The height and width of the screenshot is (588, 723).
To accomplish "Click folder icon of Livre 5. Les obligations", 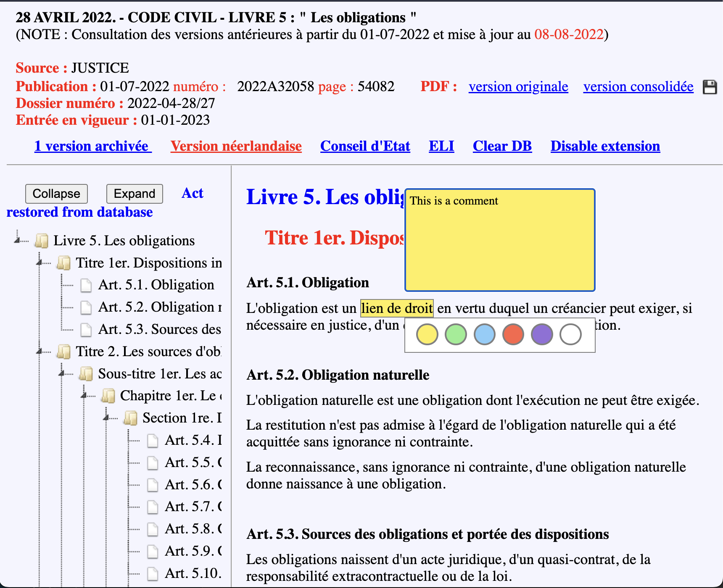I will [x=42, y=241].
